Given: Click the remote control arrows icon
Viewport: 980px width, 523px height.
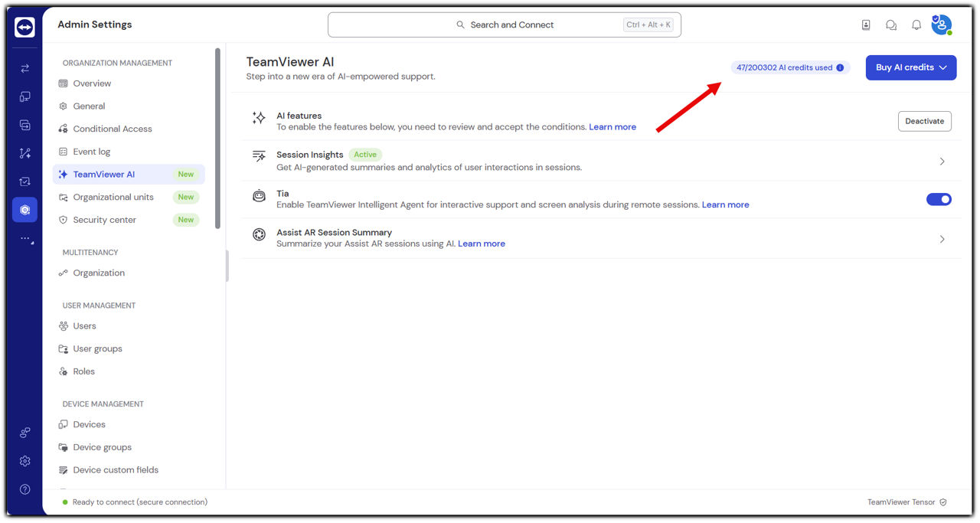Looking at the screenshot, I should [x=24, y=68].
